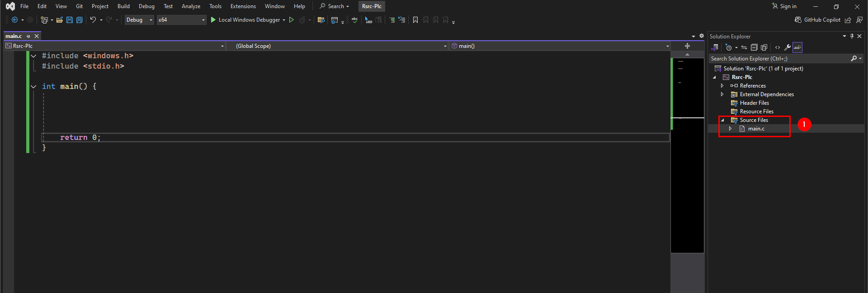Save the current file with Save icon
The height and width of the screenshot is (293, 868).
[70, 20]
